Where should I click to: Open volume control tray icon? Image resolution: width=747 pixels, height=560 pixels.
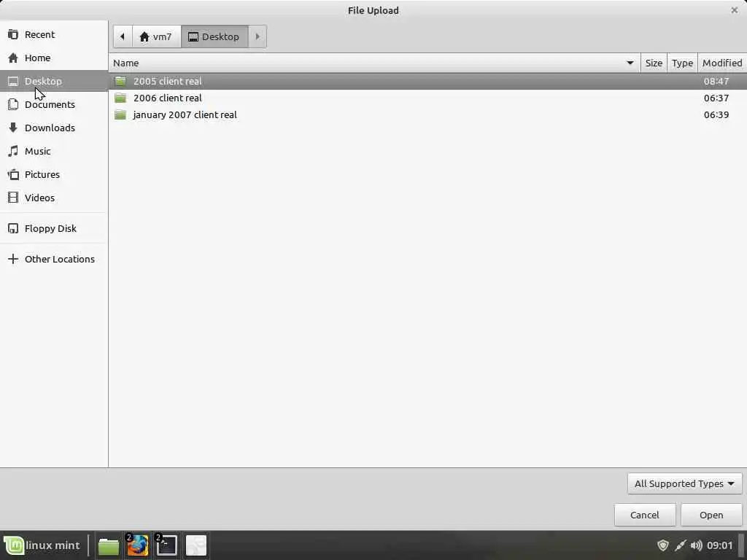click(696, 545)
